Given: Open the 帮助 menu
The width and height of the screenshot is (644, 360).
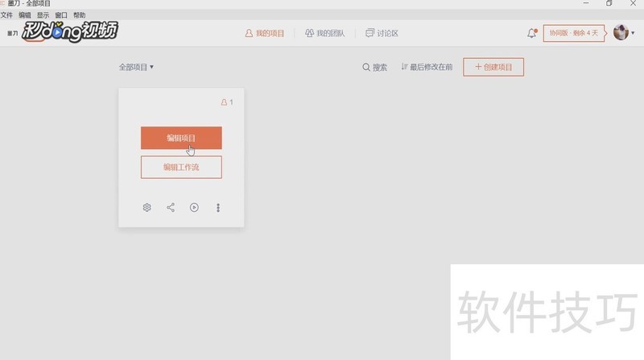Looking at the screenshot, I should pyautogui.click(x=79, y=15).
